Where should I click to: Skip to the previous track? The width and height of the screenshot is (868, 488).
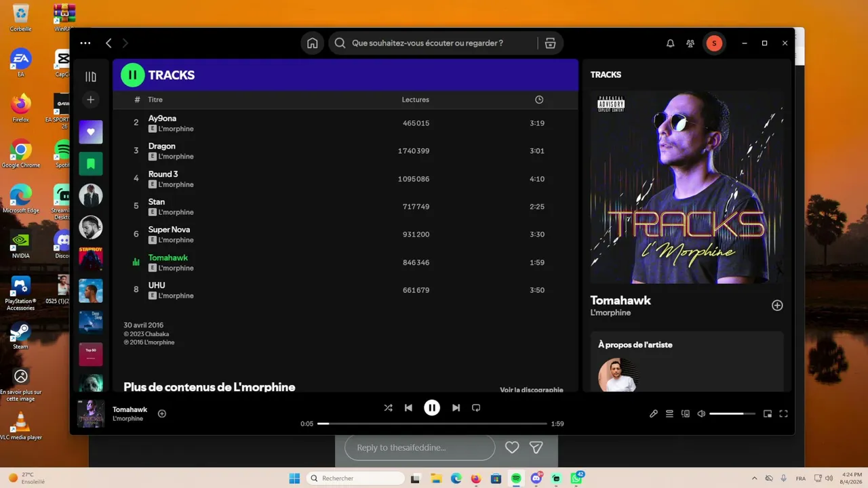(408, 408)
